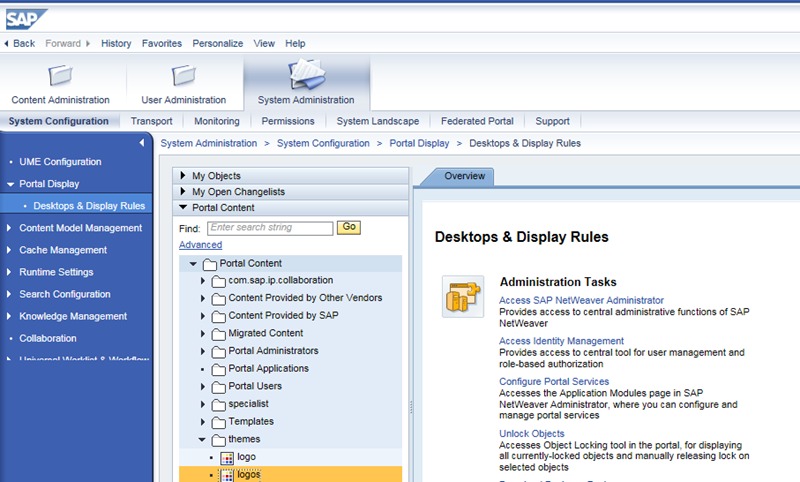Screen dimensions: 800x482
Task: Click the SAP logo
Action: click(x=26, y=19)
